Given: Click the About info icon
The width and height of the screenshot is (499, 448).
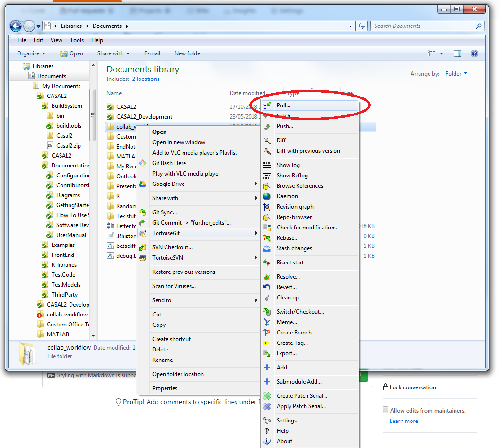Looking at the screenshot, I should click(x=267, y=441).
